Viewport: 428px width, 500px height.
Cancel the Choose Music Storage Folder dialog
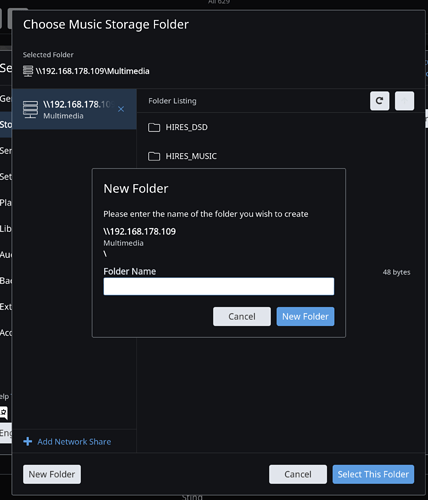[x=298, y=474]
